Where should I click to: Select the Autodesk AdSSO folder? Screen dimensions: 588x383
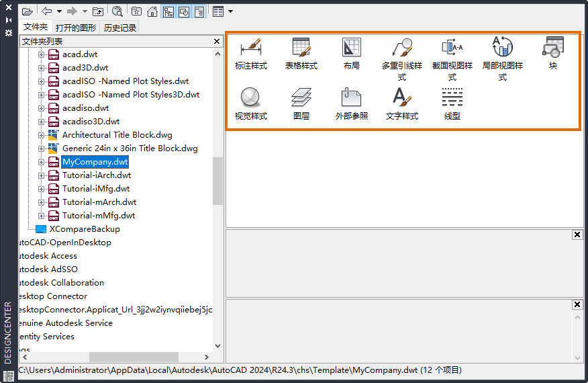point(48,269)
